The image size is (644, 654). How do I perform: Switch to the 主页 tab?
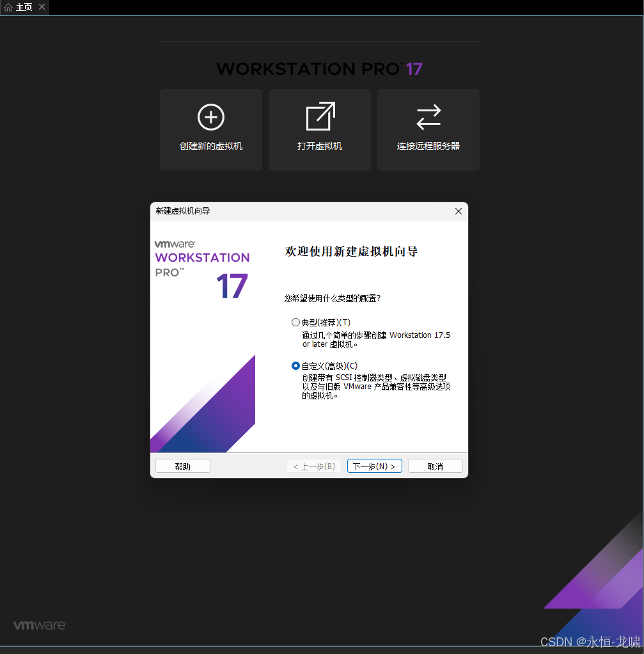pyautogui.click(x=24, y=7)
